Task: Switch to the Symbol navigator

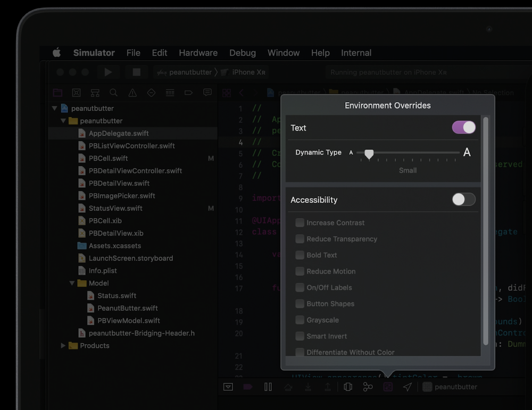Action: [x=95, y=93]
